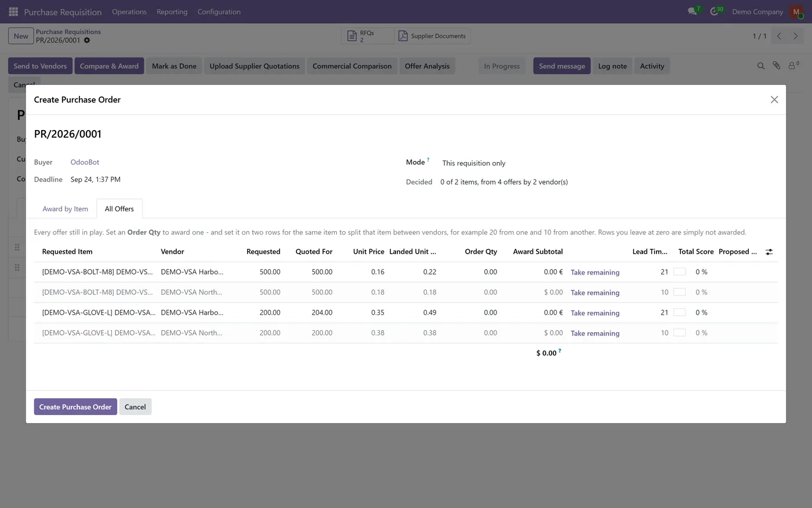Viewport: 812px width, 508px height.
Task: Go to the previous record arrow
Action: tap(779, 36)
